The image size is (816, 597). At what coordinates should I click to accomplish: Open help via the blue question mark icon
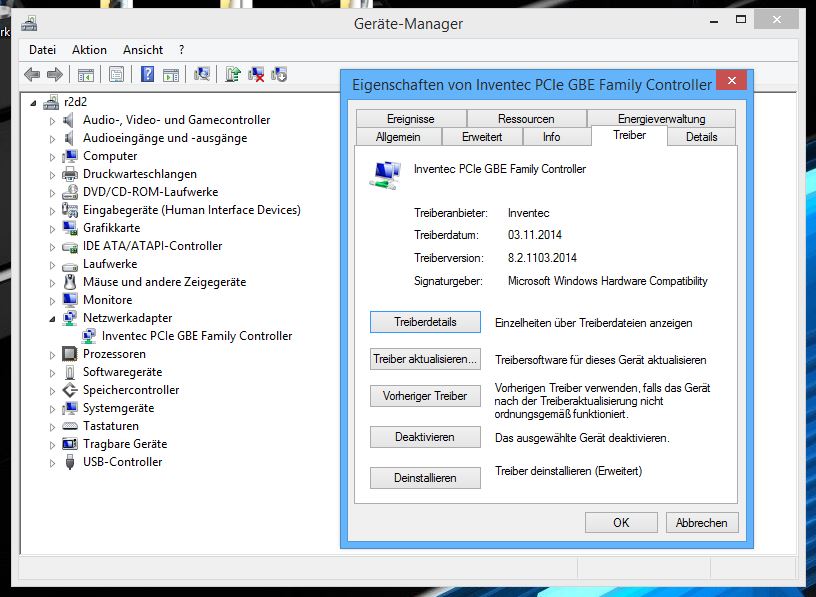pyautogui.click(x=147, y=74)
